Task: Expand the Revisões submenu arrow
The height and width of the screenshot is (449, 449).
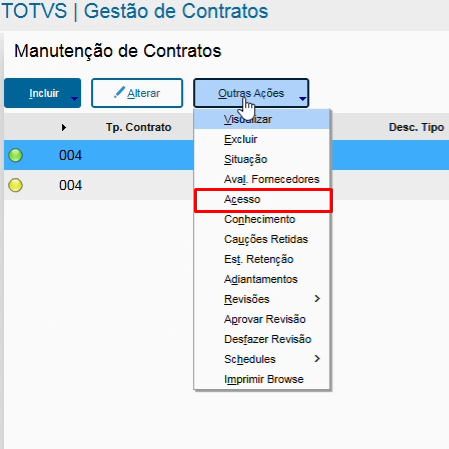Action: click(317, 299)
